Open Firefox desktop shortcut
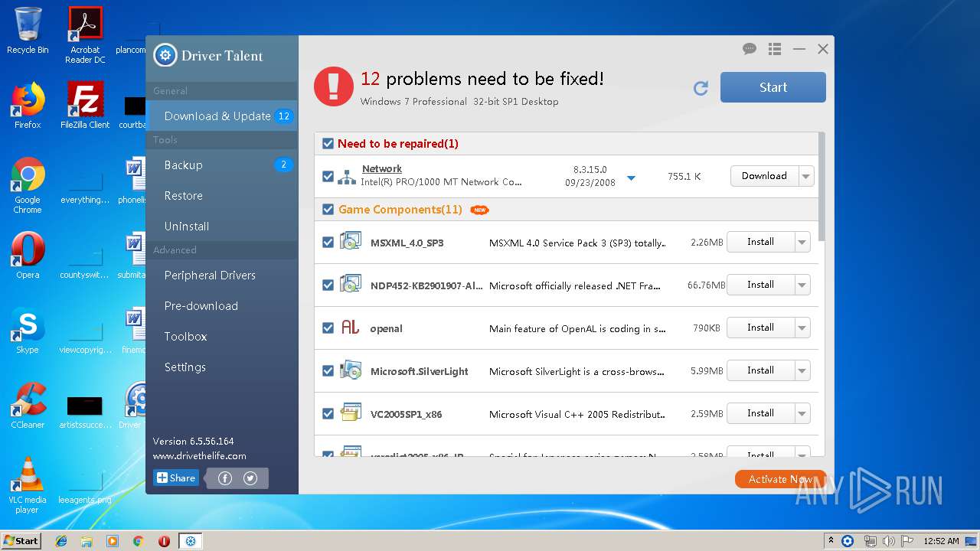This screenshot has height=551, width=980. 28,106
